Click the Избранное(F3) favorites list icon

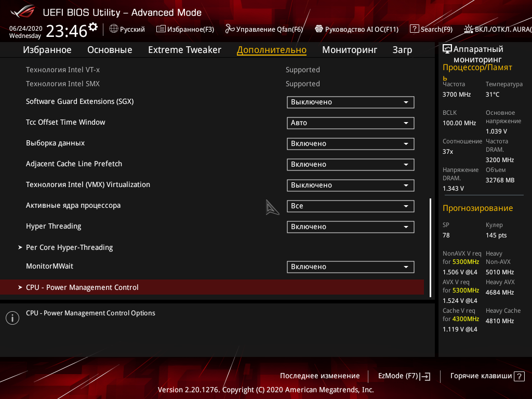tap(161, 29)
